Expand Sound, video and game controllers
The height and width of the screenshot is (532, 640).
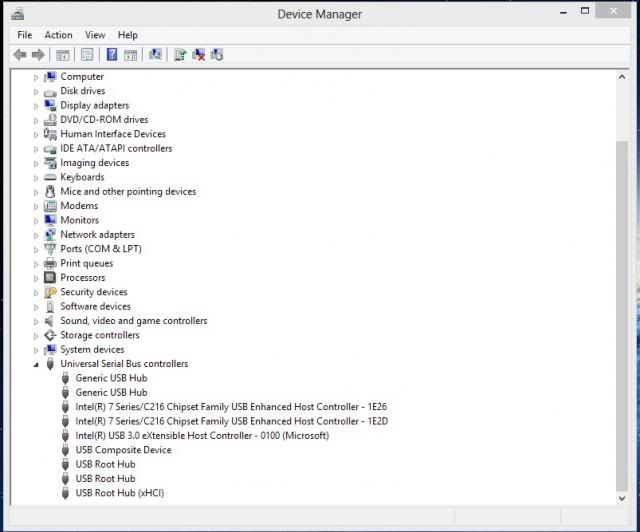coord(37,322)
